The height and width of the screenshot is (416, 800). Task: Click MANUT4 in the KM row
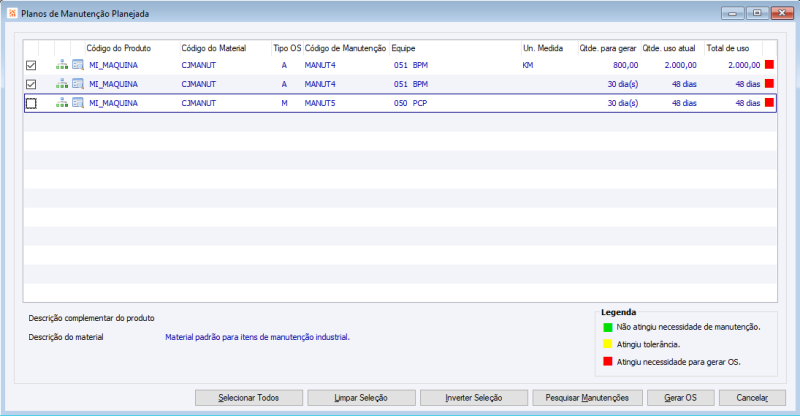point(320,65)
